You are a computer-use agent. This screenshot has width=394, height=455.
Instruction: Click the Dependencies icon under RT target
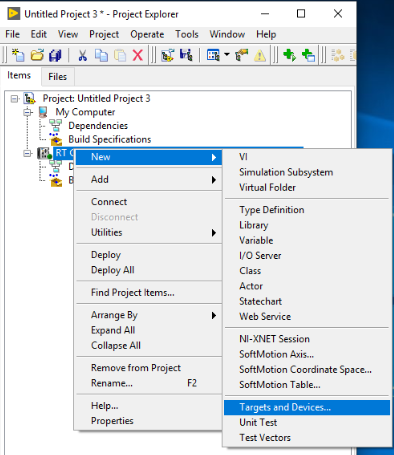pos(55,165)
